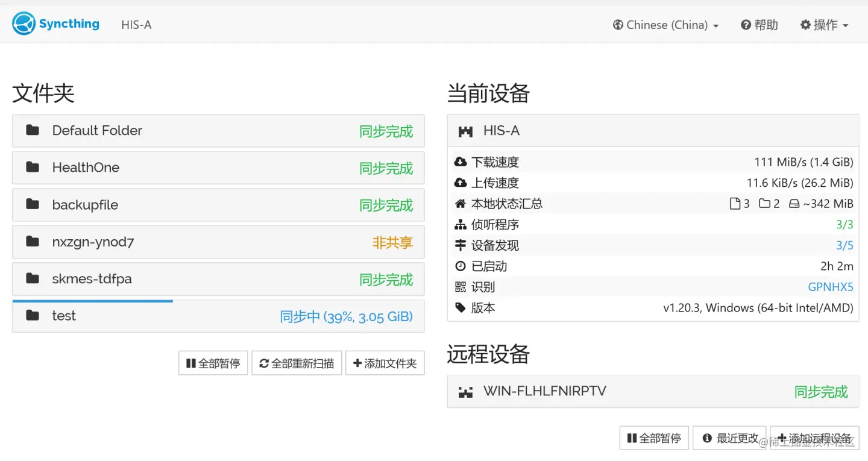Click the HIS-A device identicon

click(x=465, y=131)
